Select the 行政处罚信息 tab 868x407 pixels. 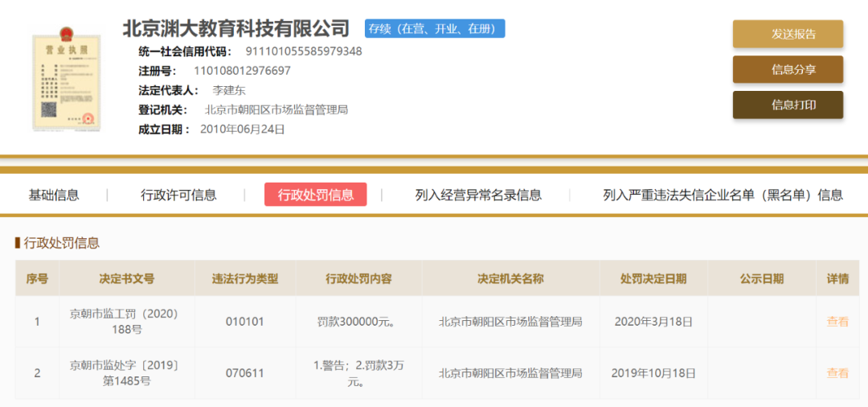point(316,195)
